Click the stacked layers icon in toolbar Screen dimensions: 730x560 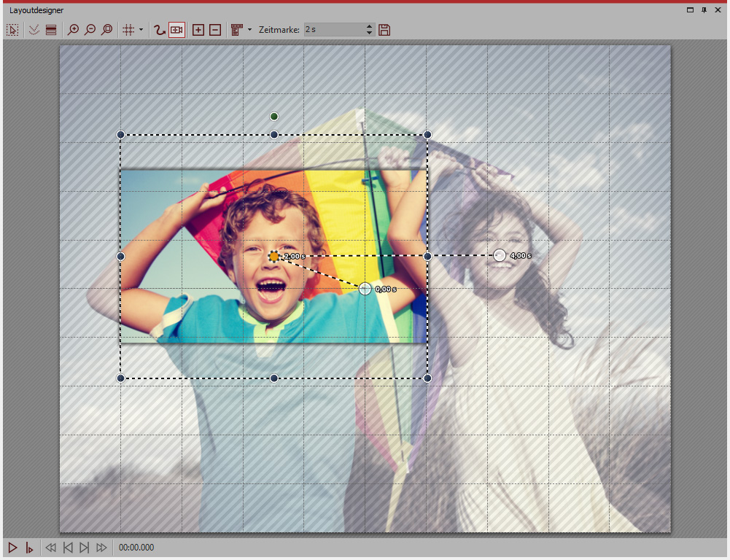(x=51, y=30)
